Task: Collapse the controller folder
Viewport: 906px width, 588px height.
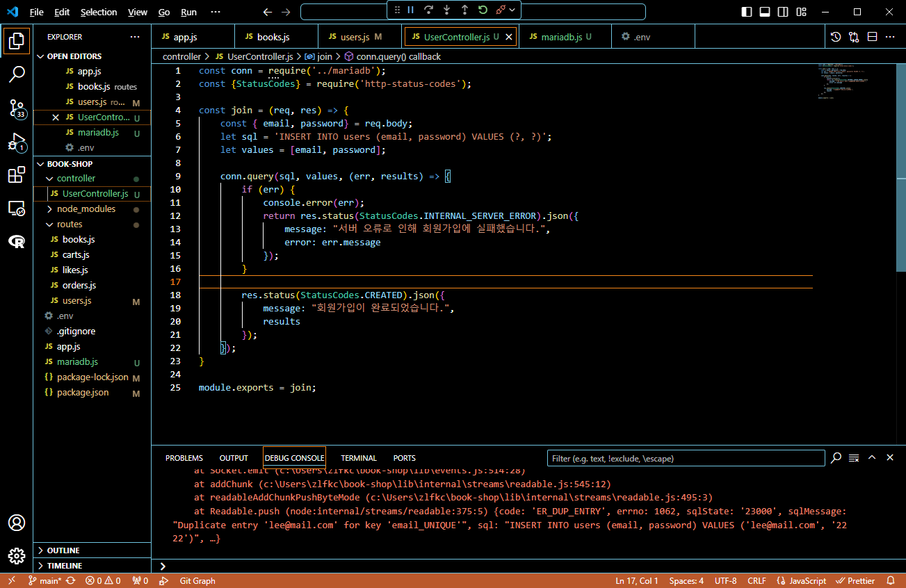Action: click(x=92, y=179)
